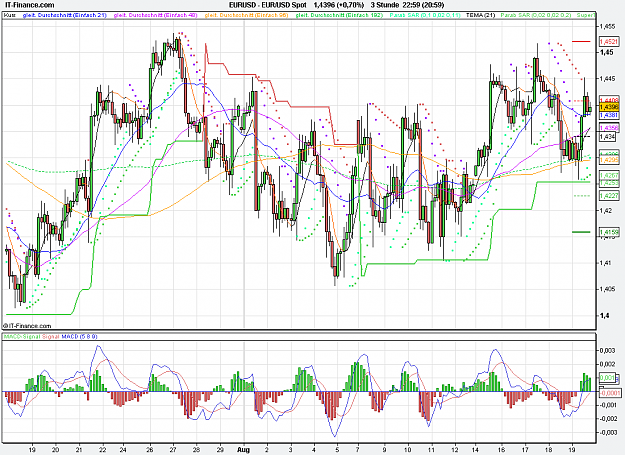Screen dimensions: 625x455
Task: Select the 'MACD-Signal' label in the lower panel
Action: pyautogui.click(x=22, y=337)
